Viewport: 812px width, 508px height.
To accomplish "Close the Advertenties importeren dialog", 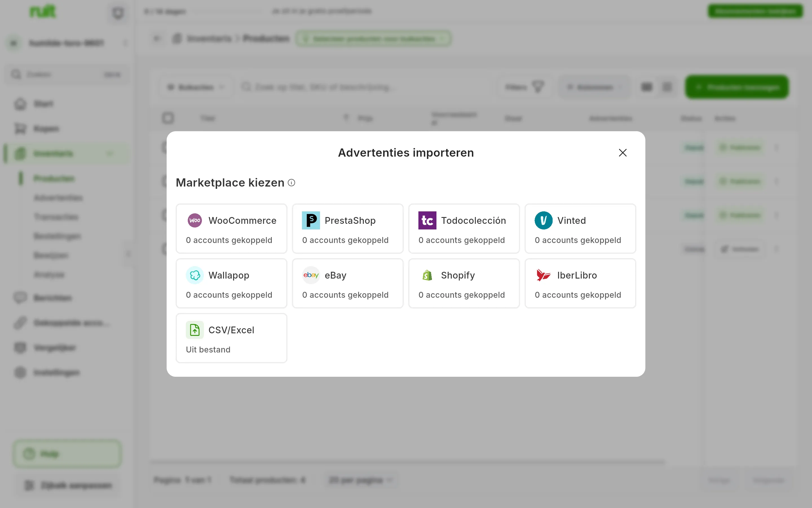I will (623, 152).
